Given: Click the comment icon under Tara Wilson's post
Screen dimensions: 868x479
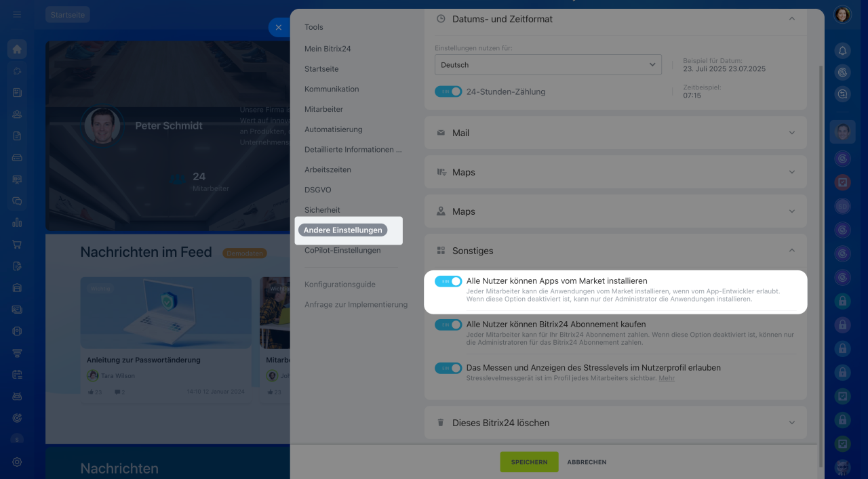Looking at the screenshot, I should coord(117,392).
